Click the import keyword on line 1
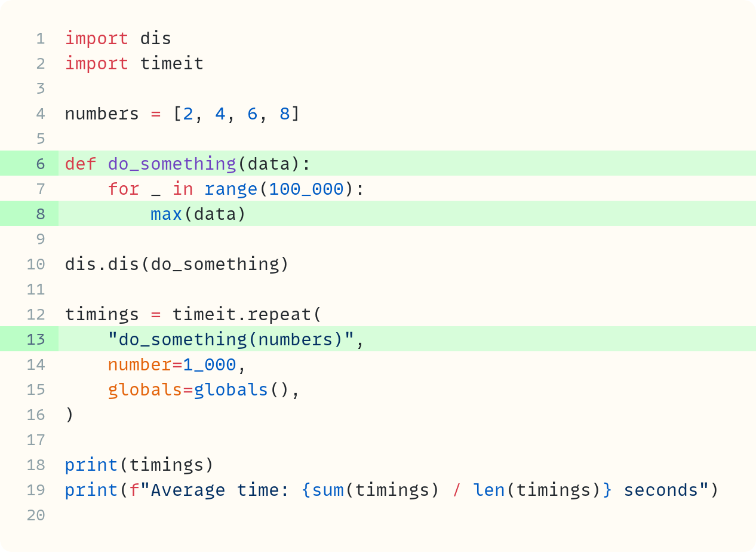 point(96,38)
